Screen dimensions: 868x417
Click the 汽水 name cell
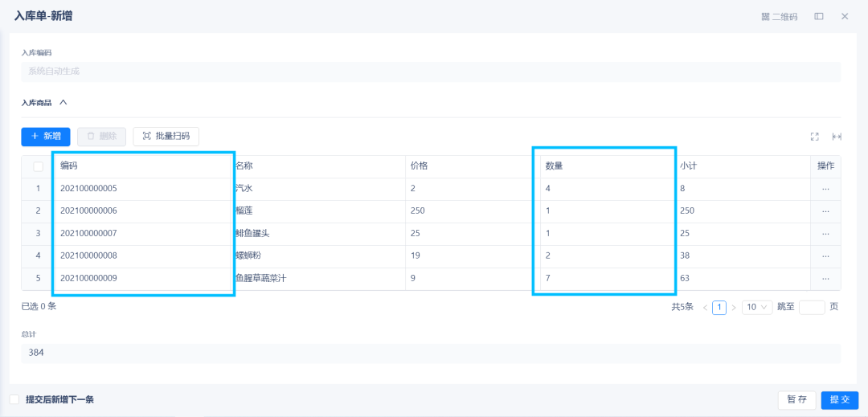pos(318,189)
